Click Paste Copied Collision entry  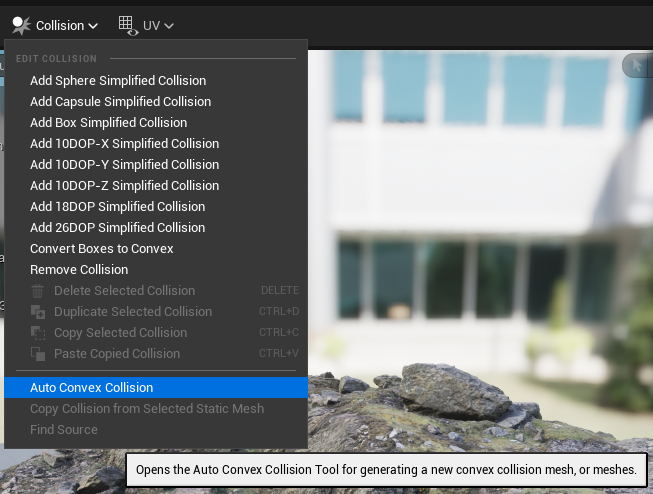click(156, 354)
